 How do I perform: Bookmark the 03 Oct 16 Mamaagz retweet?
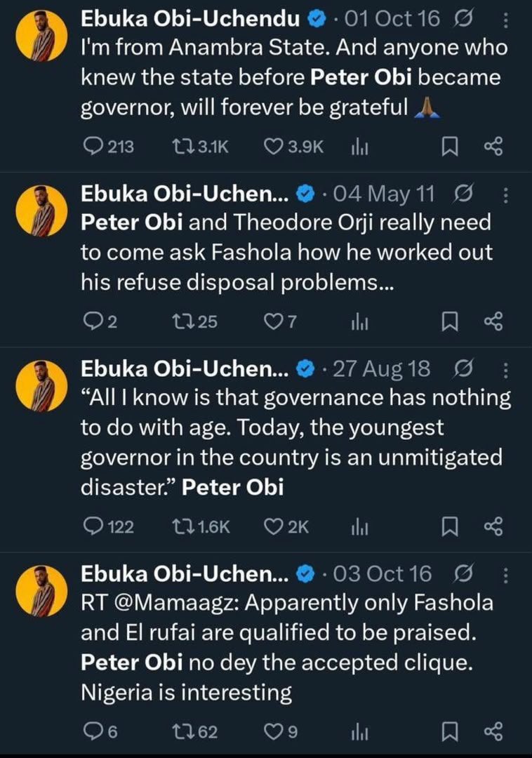[450, 731]
